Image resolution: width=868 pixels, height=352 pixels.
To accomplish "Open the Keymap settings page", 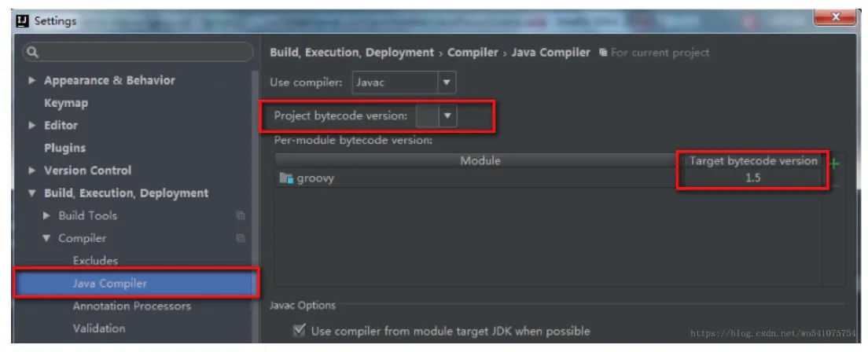I will tap(66, 103).
